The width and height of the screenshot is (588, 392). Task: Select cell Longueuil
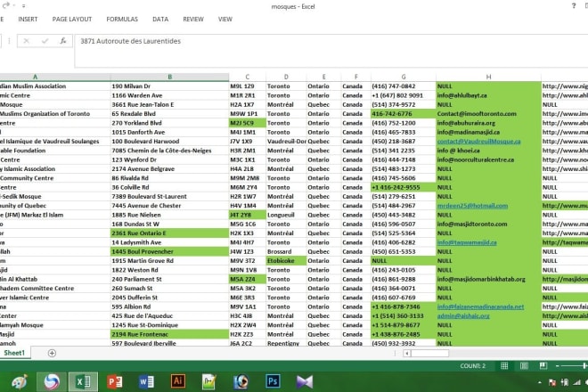tap(286, 215)
